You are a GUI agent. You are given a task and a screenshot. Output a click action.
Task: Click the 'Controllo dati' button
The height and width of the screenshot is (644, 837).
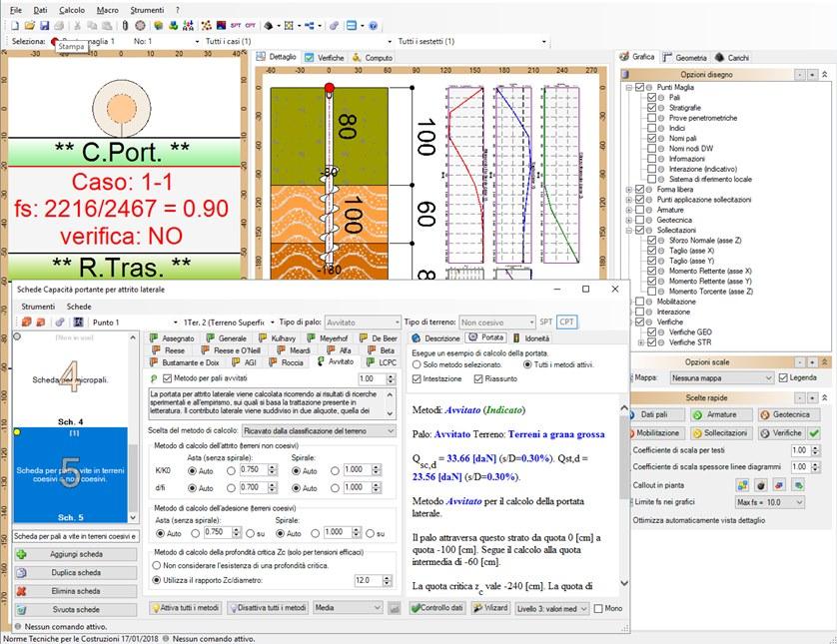[x=436, y=607]
